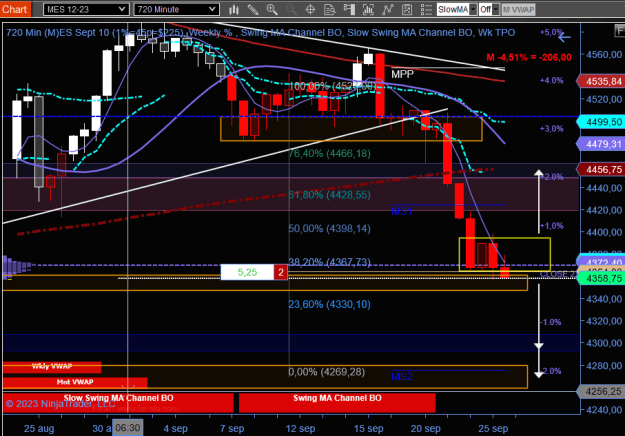625x436 pixels.
Task: Activate the zoom in magnifier
Action: click(x=272, y=10)
